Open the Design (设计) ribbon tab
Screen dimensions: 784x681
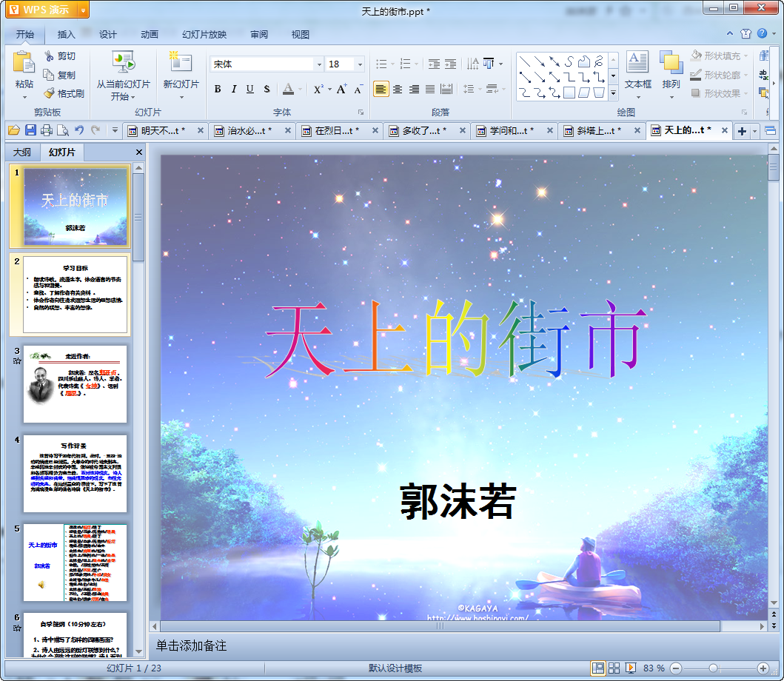[107, 34]
